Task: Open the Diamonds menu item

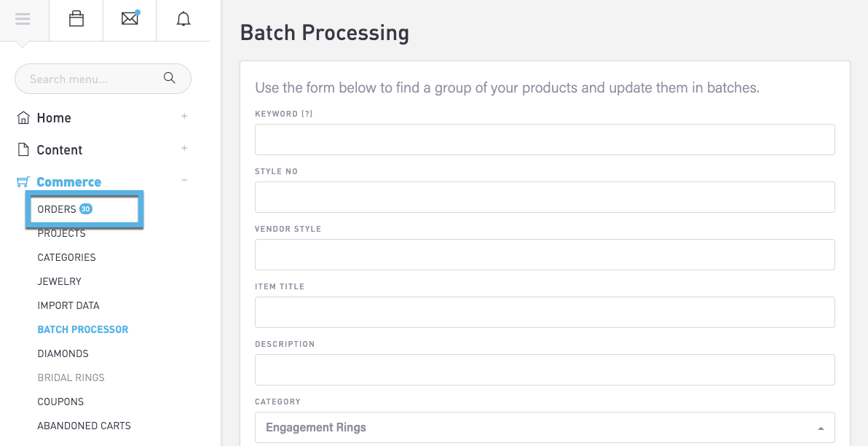Action: pos(63,353)
